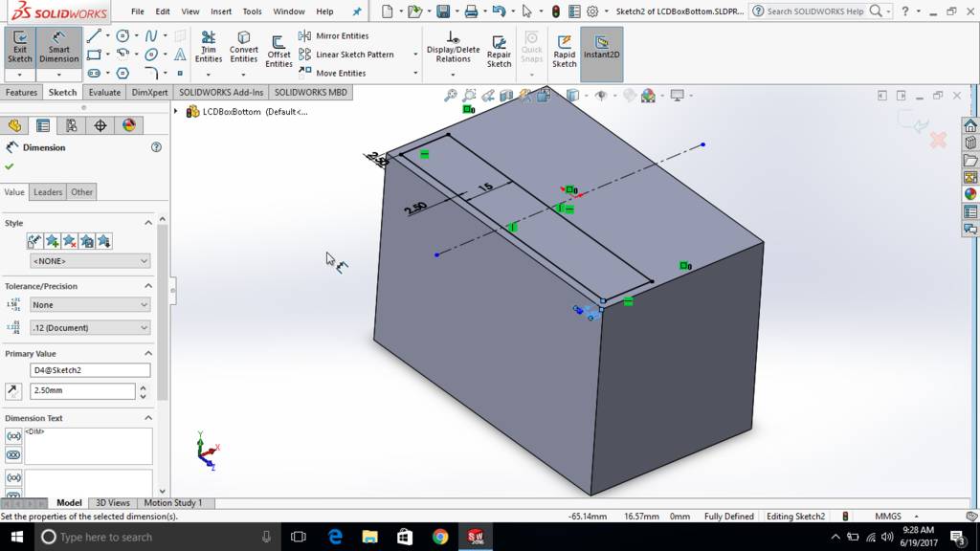Viewport: 980px width, 551px height.
Task: Open the DimXpertManager panel tab
Action: click(100, 125)
